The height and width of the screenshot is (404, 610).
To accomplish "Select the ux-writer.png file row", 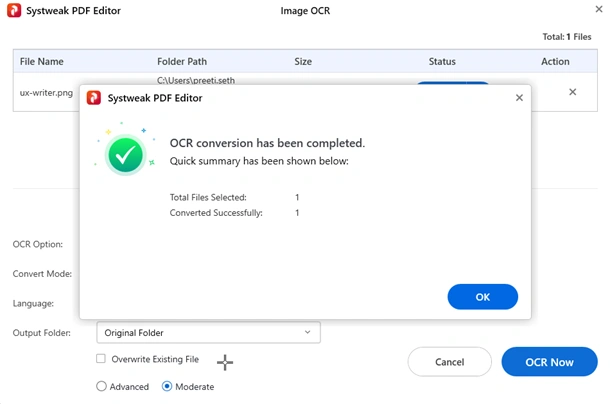I will pos(46,93).
